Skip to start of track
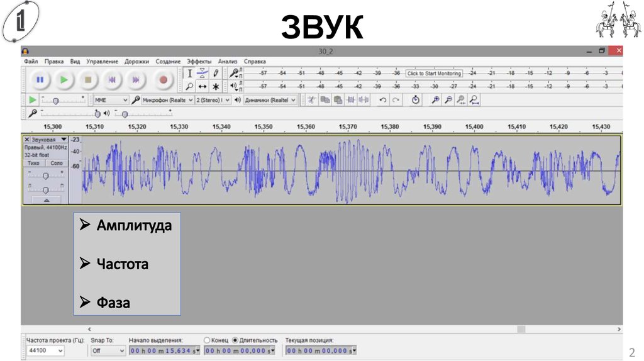644x361 pixels. pyautogui.click(x=112, y=80)
